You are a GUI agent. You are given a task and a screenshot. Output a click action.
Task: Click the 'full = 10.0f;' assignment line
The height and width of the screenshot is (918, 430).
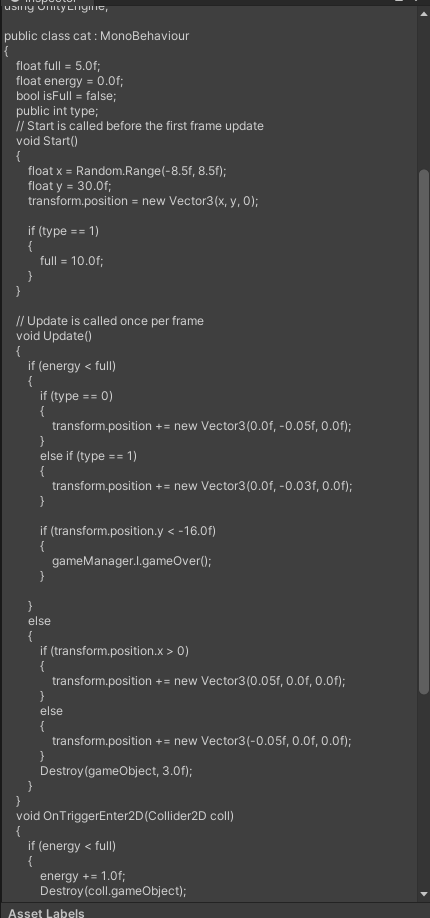coord(71,261)
